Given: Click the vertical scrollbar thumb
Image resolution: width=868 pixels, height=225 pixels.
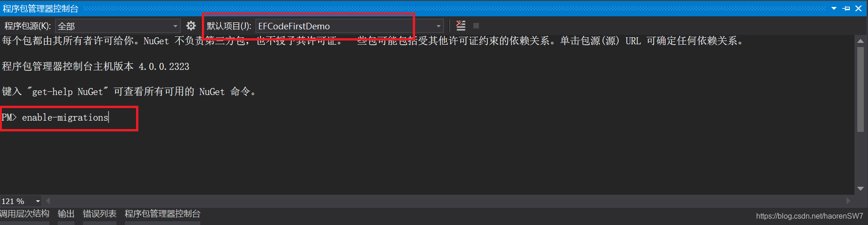Looking at the screenshot, I should [x=861, y=89].
